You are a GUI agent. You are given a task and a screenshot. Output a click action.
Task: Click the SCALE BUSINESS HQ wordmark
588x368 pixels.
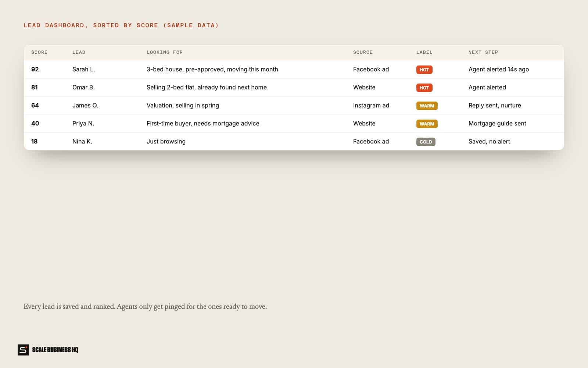[55, 350]
